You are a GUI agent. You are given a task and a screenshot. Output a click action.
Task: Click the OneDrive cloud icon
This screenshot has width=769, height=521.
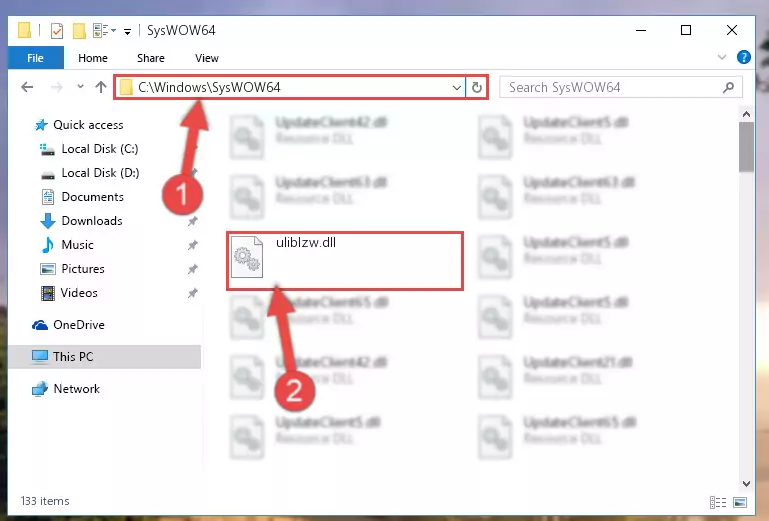click(40, 325)
